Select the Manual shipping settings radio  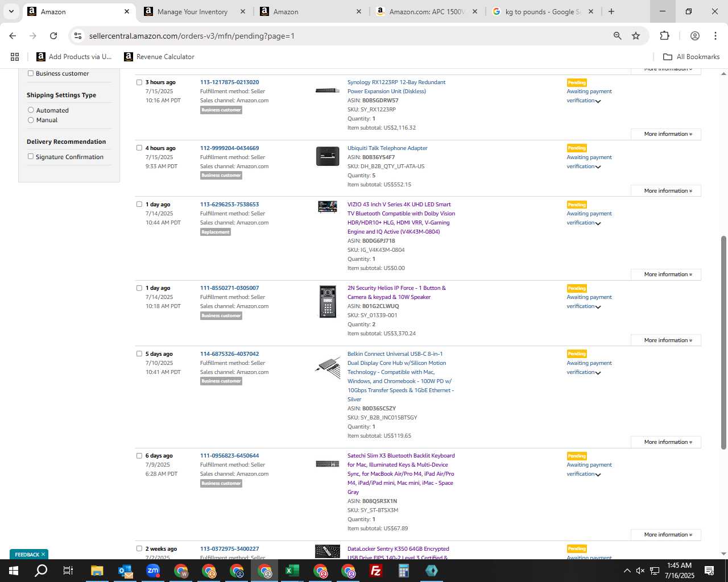(31, 120)
